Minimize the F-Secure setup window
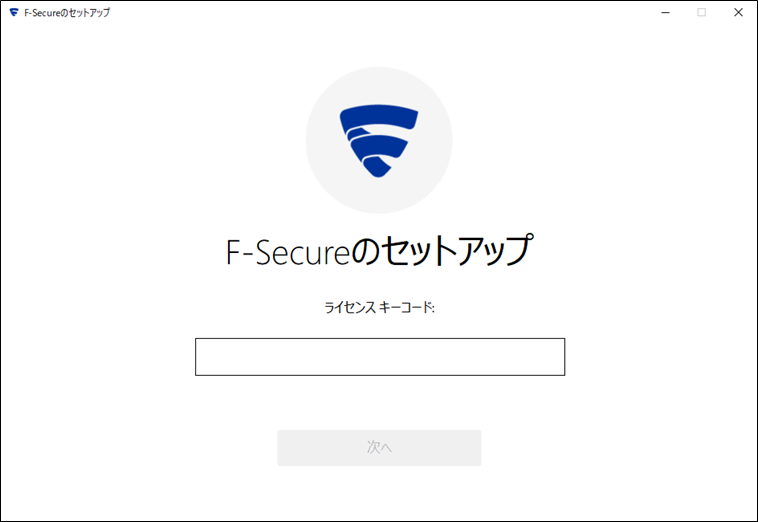Viewport: 758px width, 522px height. point(666,13)
